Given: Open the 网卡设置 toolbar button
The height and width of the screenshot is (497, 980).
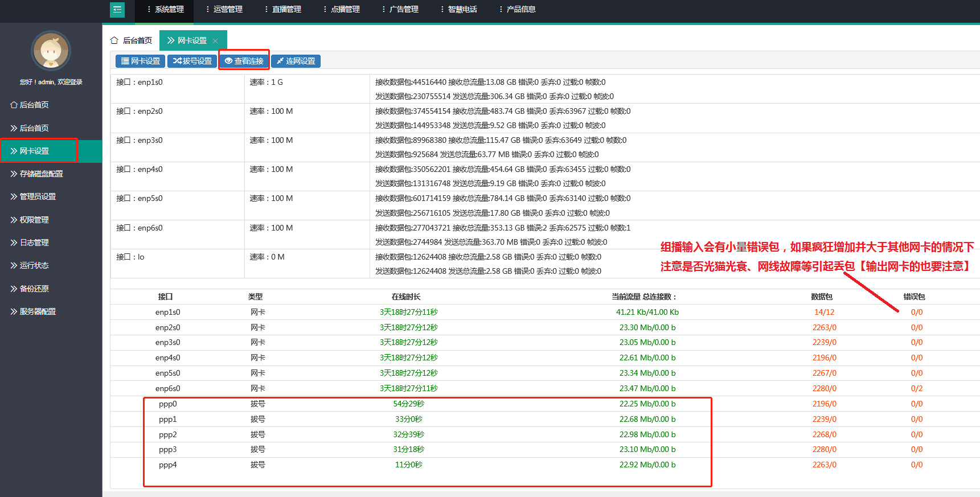Looking at the screenshot, I should [x=140, y=61].
